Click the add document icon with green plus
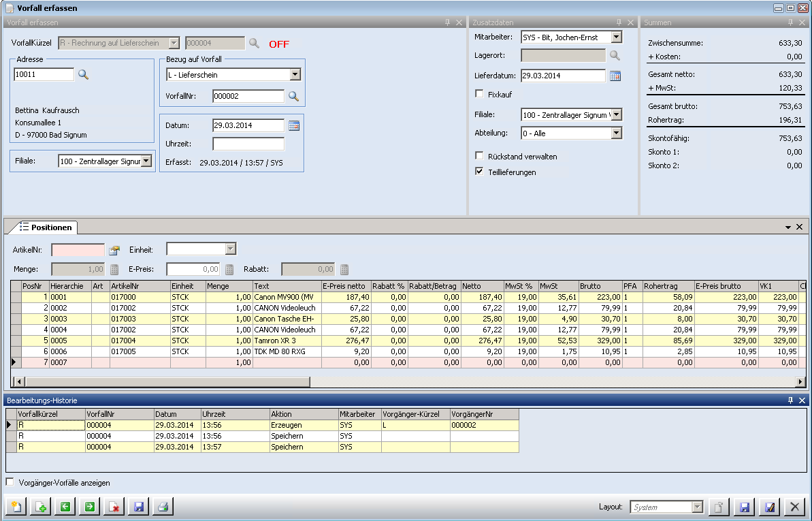 (x=40, y=507)
